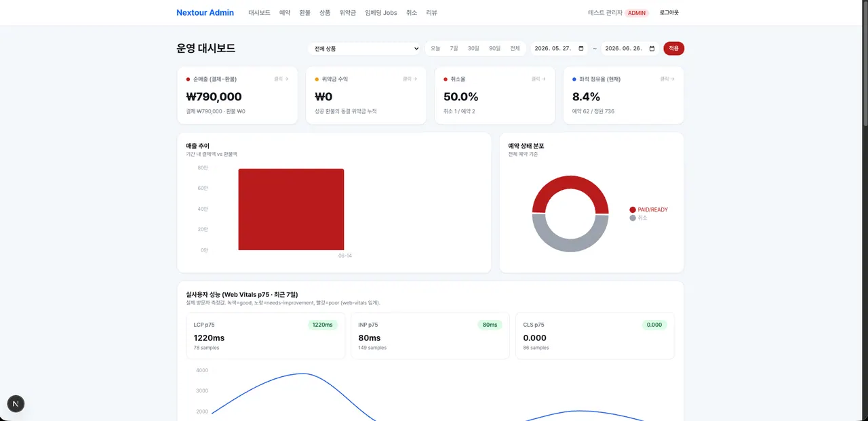Select the 90일 date range option
868x421 pixels.
tap(495, 49)
